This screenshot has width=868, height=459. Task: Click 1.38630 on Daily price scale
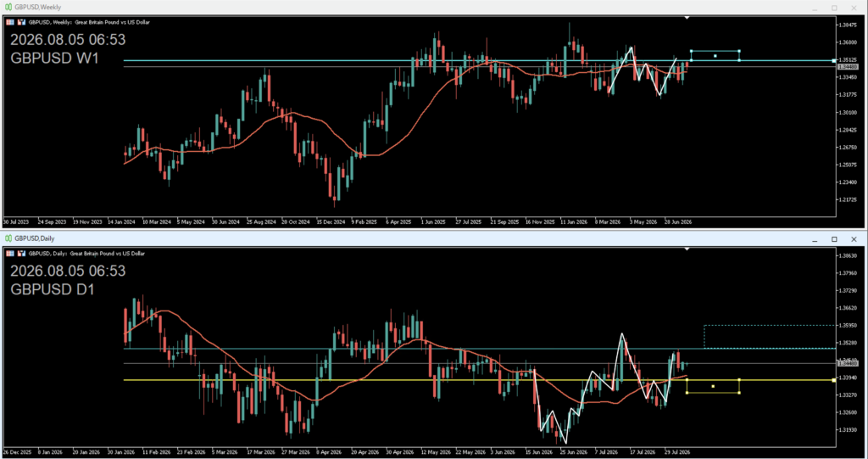pyautogui.click(x=848, y=255)
